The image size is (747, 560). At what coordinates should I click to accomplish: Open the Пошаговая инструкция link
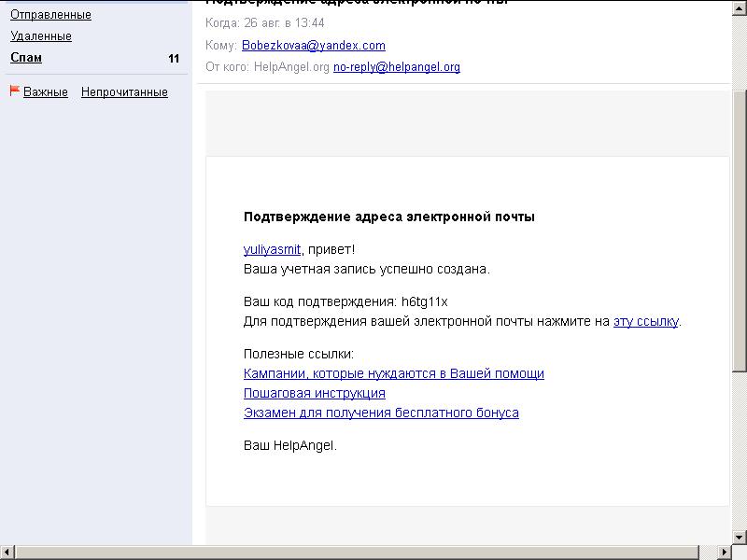pyautogui.click(x=315, y=393)
